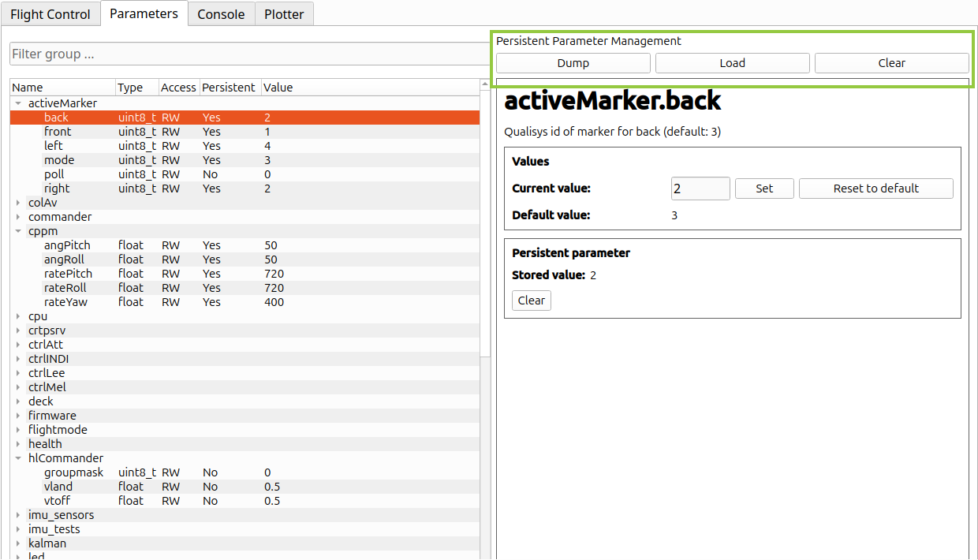Select the ratePitch parameter

click(244, 274)
